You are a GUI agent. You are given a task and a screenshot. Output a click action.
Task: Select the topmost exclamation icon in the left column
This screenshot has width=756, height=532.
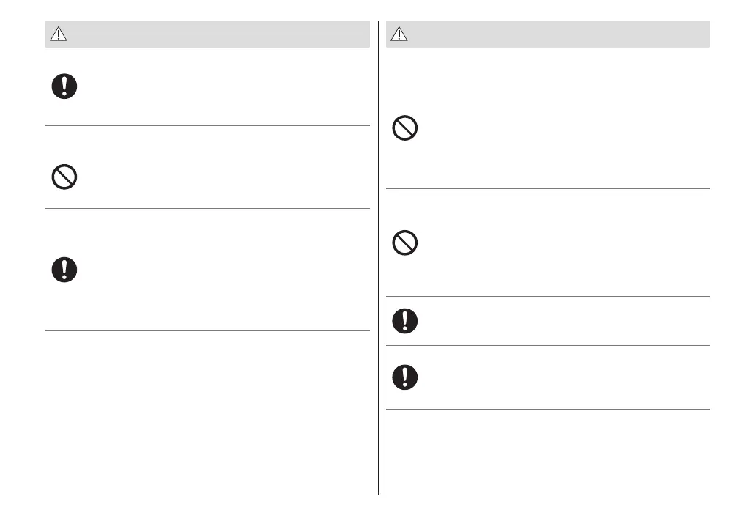coord(64,87)
